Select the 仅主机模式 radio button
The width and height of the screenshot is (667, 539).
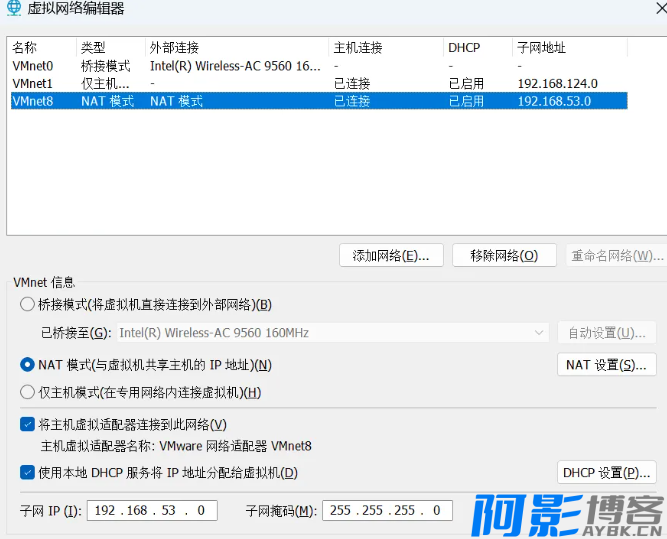[x=27, y=392]
